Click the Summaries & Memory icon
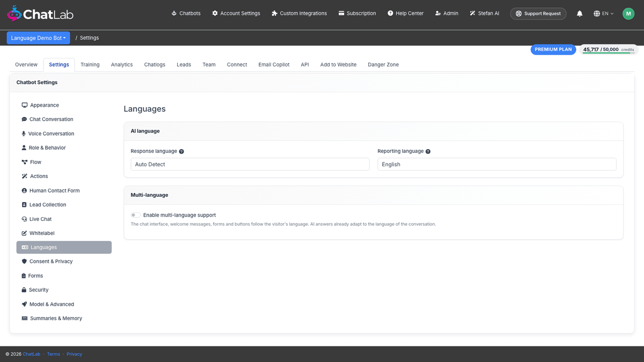This screenshot has height=362, width=644. (x=25, y=318)
